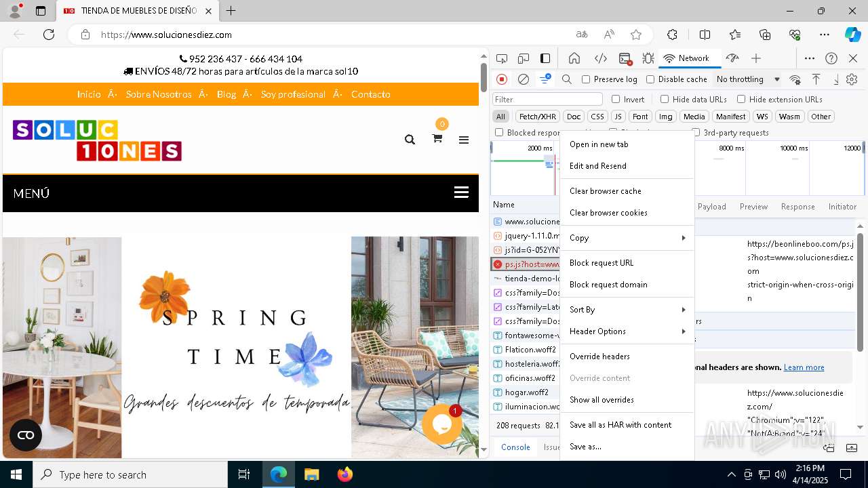Screen dimensions: 868x488
Task: Select Clear browser cache
Action: coord(627,191)
